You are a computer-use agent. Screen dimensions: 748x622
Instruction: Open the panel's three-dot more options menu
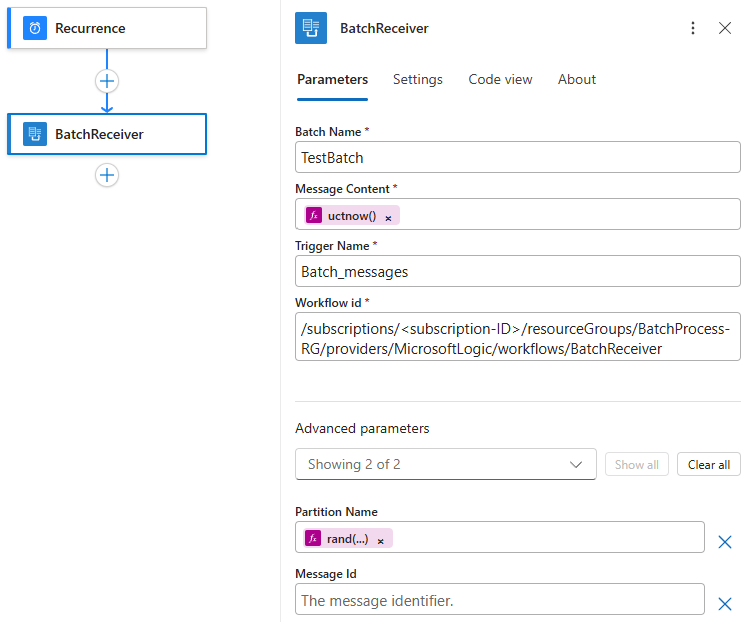click(x=693, y=28)
